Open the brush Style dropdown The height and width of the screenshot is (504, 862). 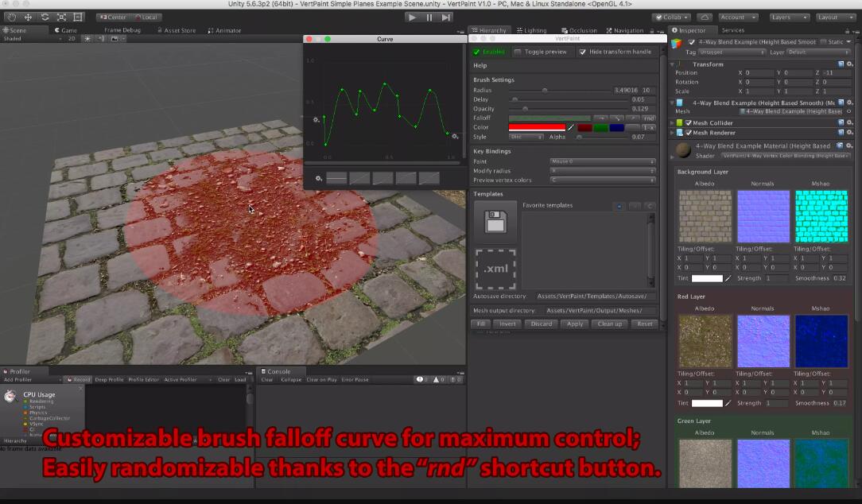pos(526,137)
